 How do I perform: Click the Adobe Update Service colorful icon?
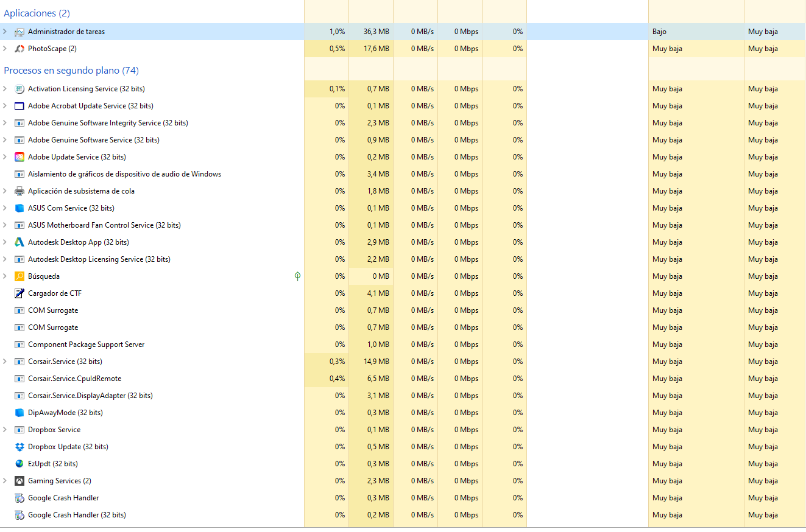19,157
